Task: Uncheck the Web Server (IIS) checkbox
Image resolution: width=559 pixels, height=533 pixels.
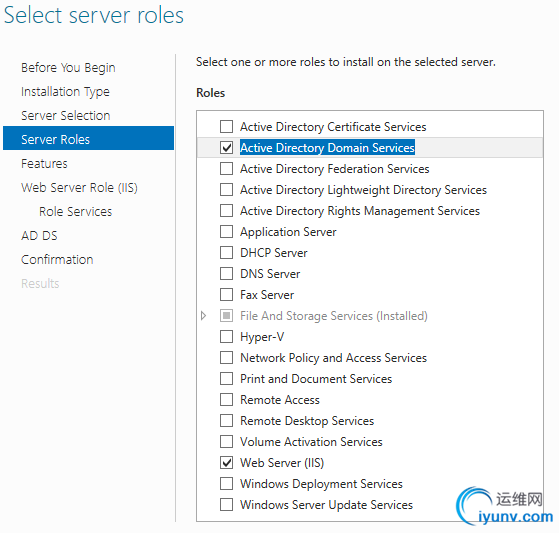Action: point(226,463)
